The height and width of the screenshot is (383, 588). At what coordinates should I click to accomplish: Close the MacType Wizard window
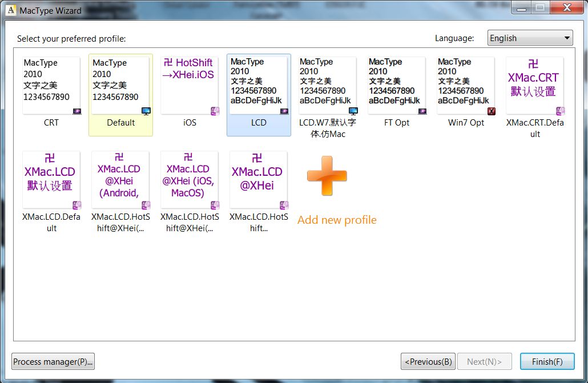(x=567, y=7)
